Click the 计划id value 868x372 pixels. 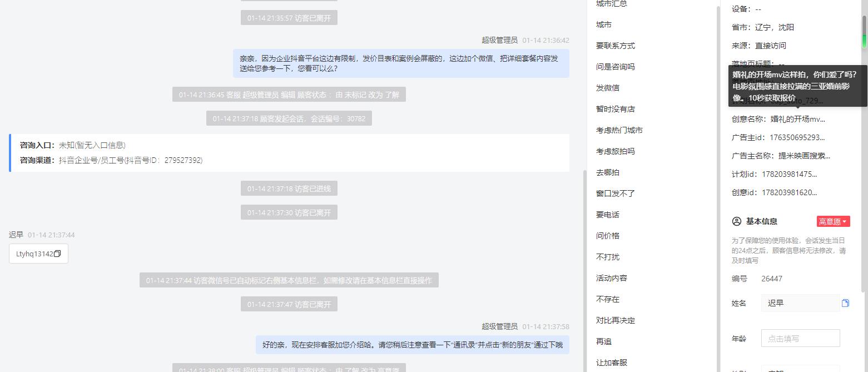[x=789, y=174]
